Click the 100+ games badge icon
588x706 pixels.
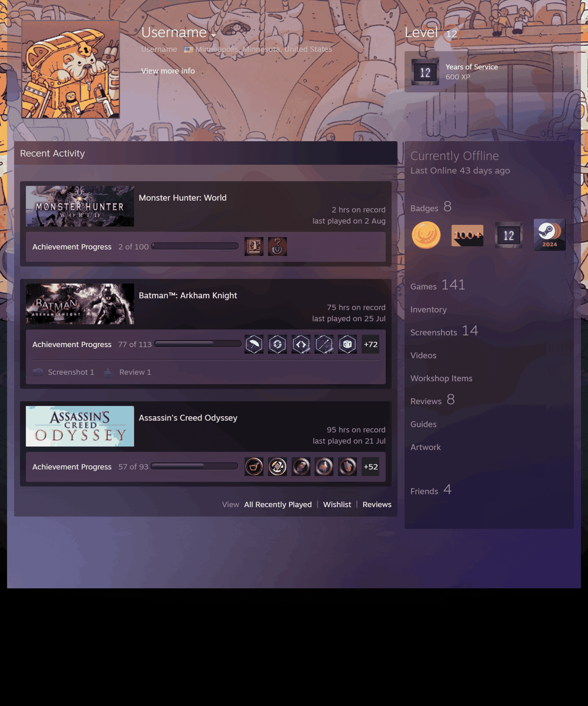467,235
